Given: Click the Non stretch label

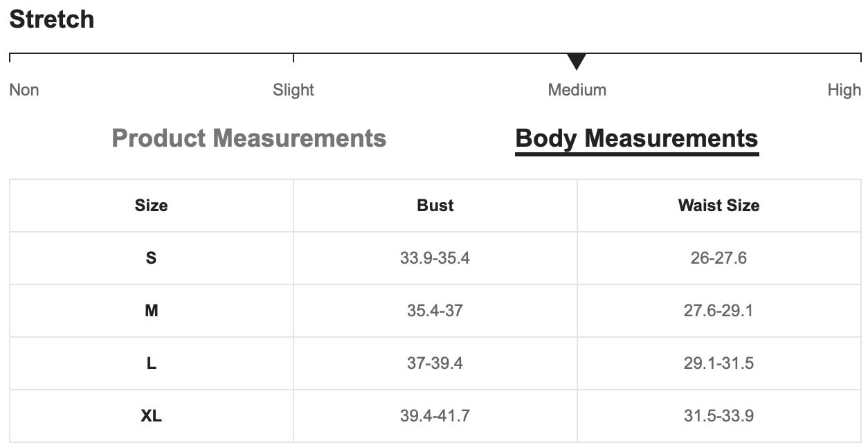Looking at the screenshot, I should (x=24, y=90).
